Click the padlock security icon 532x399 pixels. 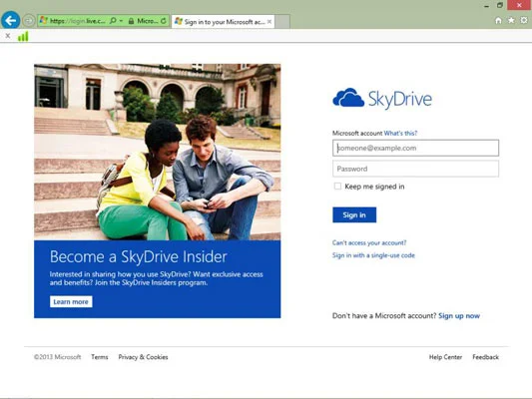click(x=131, y=21)
